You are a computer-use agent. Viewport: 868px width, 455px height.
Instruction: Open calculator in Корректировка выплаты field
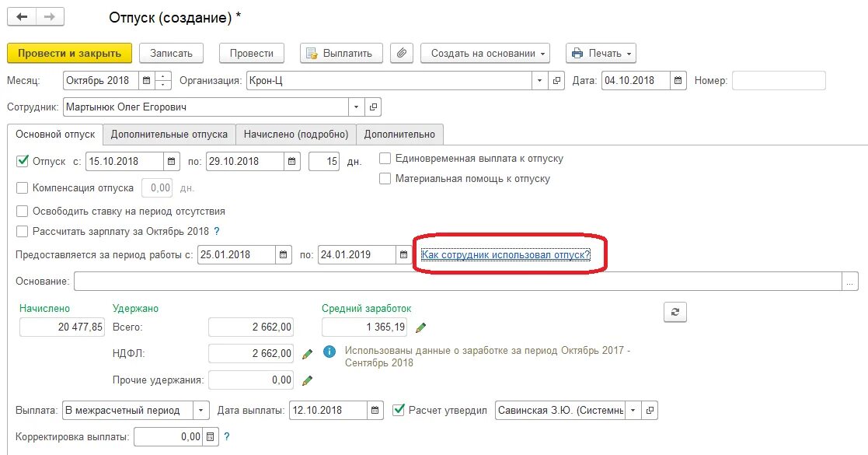pos(211,436)
